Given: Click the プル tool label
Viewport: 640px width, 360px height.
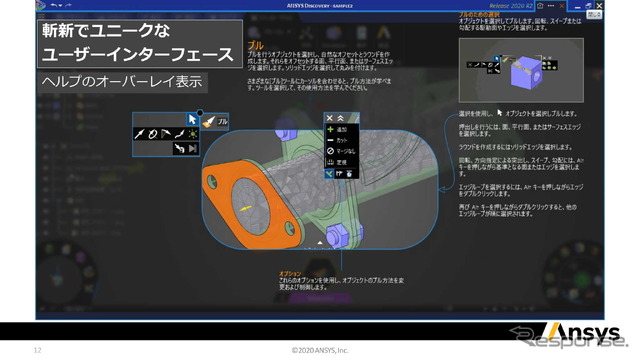Looking at the screenshot, I should pos(222,121).
